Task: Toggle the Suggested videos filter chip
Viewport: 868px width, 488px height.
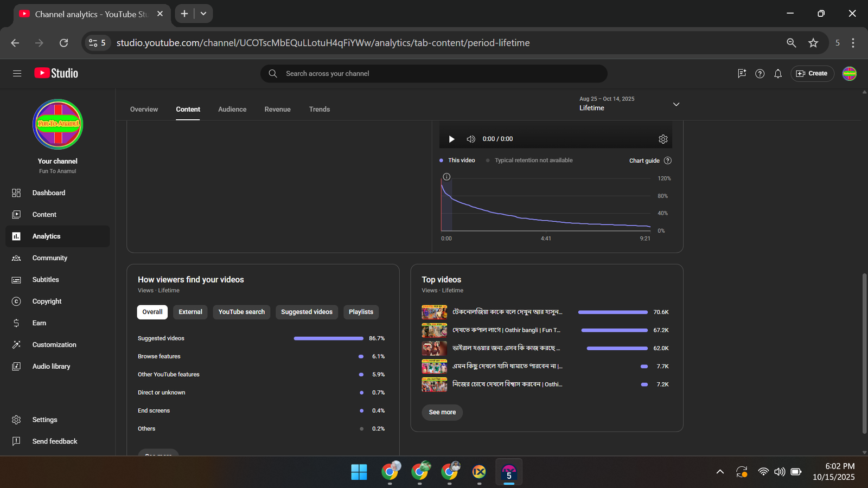Action: point(307,312)
